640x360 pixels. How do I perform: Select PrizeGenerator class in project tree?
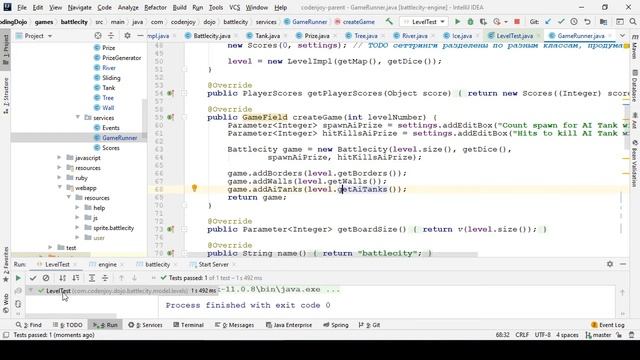[121, 58]
